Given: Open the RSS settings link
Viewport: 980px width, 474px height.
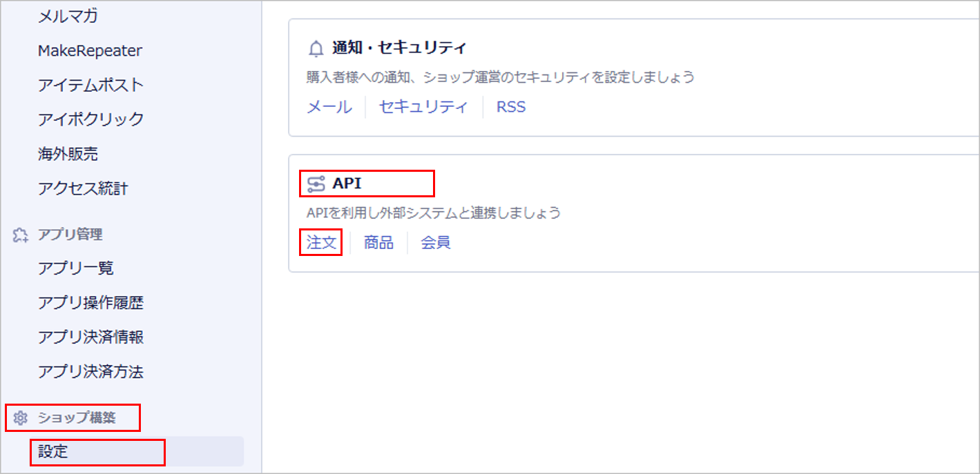Looking at the screenshot, I should click(x=511, y=107).
